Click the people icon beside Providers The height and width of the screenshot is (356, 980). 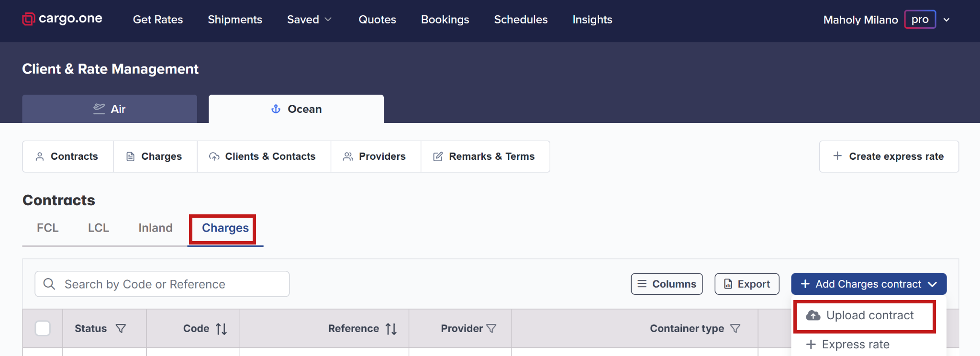tap(348, 156)
